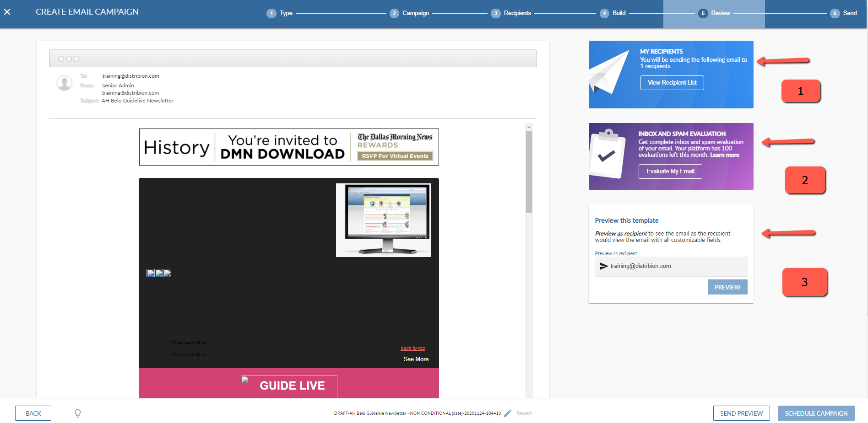This screenshot has width=868, height=423.
Task: Click the first broken social image icon
Action: (x=151, y=273)
